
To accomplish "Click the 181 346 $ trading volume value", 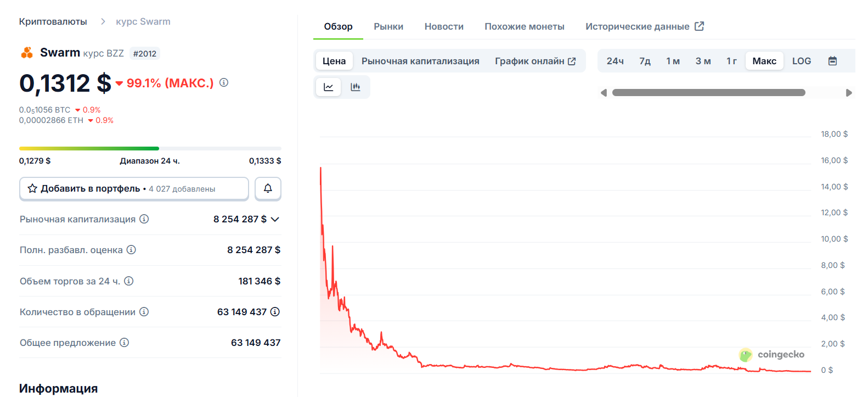I will pyautogui.click(x=260, y=281).
